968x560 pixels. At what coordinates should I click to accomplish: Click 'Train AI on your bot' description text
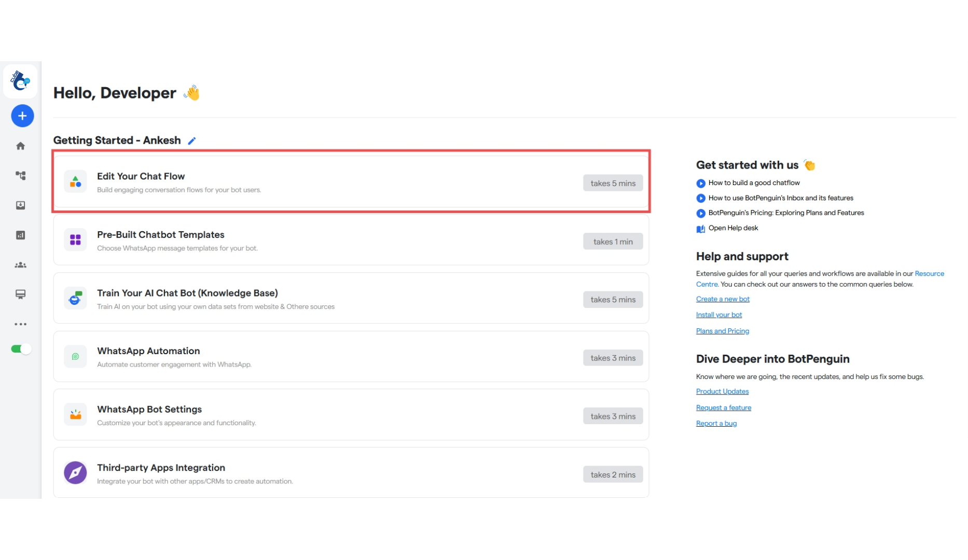click(x=216, y=306)
